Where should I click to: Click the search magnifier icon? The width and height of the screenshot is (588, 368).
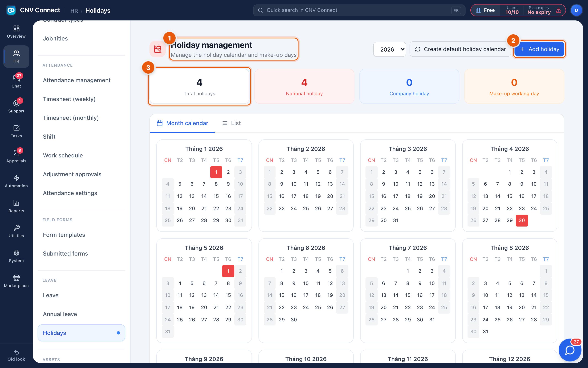click(x=261, y=10)
